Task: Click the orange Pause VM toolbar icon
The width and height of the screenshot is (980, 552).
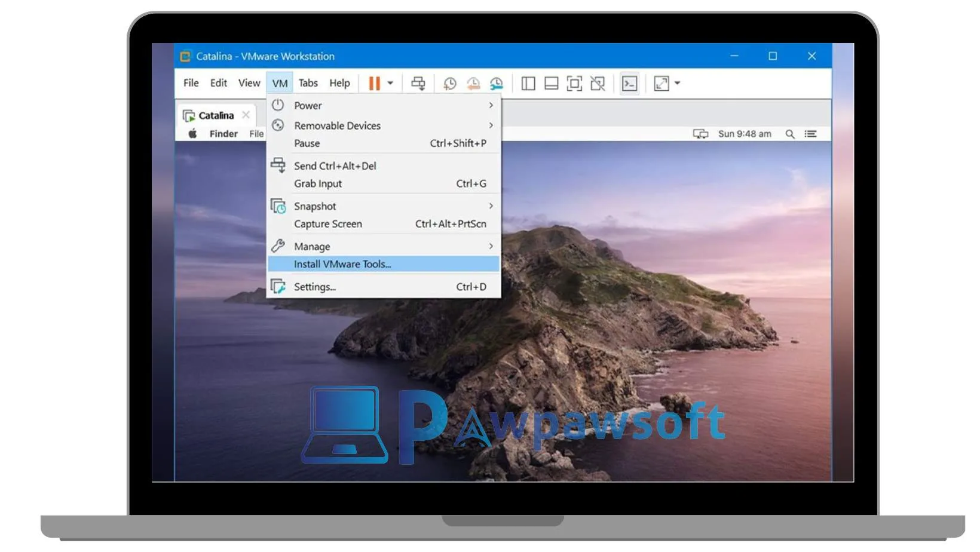Action: click(375, 83)
